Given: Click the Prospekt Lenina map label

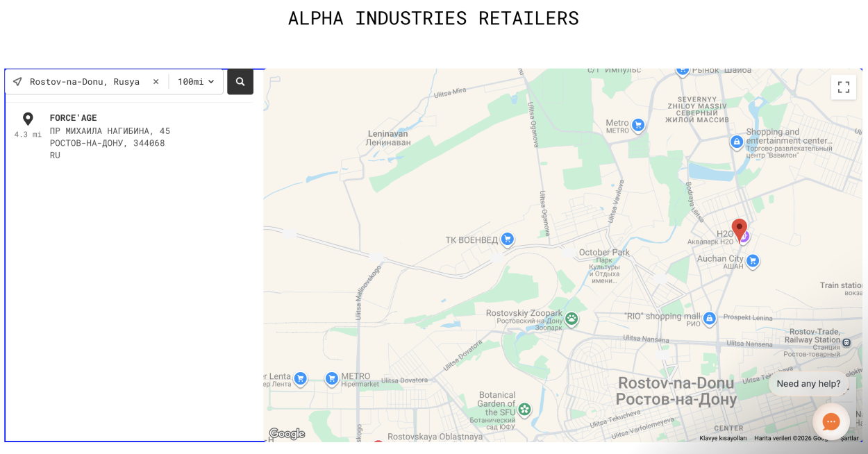Looking at the screenshot, I should click(749, 318).
